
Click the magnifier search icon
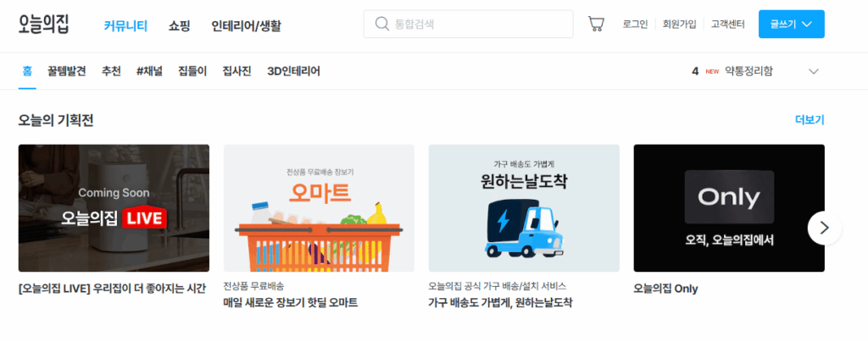(x=381, y=24)
